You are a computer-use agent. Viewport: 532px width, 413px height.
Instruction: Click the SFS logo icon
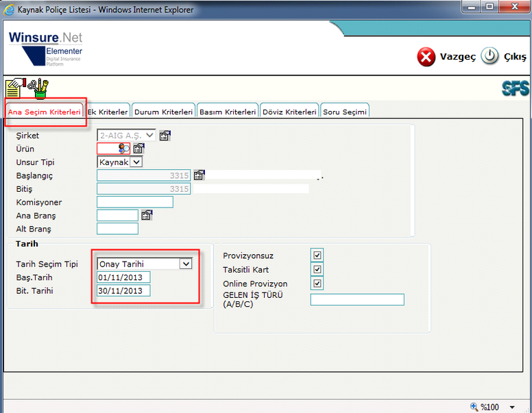[x=515, y=88]
